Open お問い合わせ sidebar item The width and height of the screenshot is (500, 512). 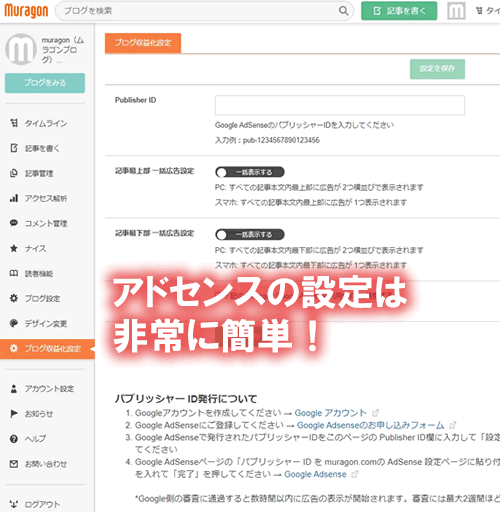[46, 464]
